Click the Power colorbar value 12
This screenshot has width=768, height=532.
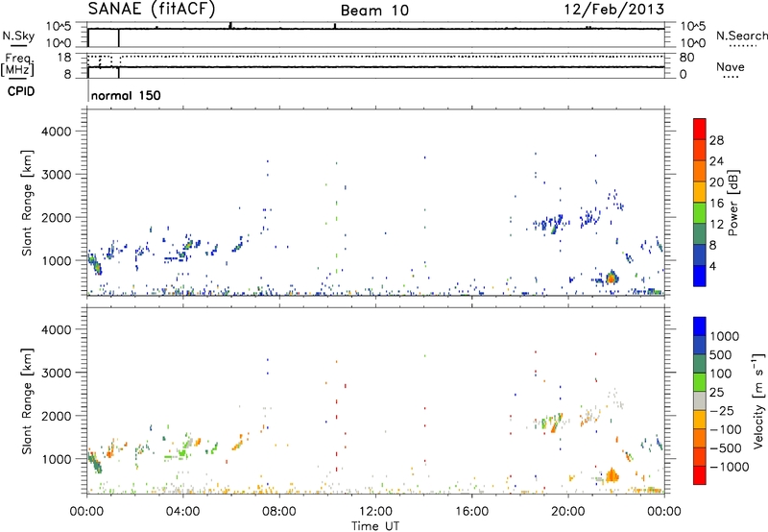[716, 225]
